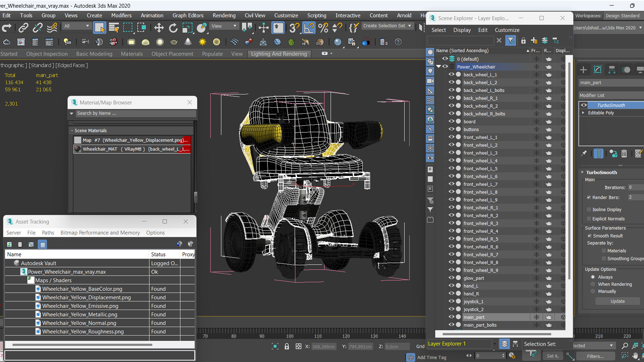The width and height of the screenshot is (644, 362).
Task: Enable Isoline Display checkbox
Action: click(x=589, y=209)
